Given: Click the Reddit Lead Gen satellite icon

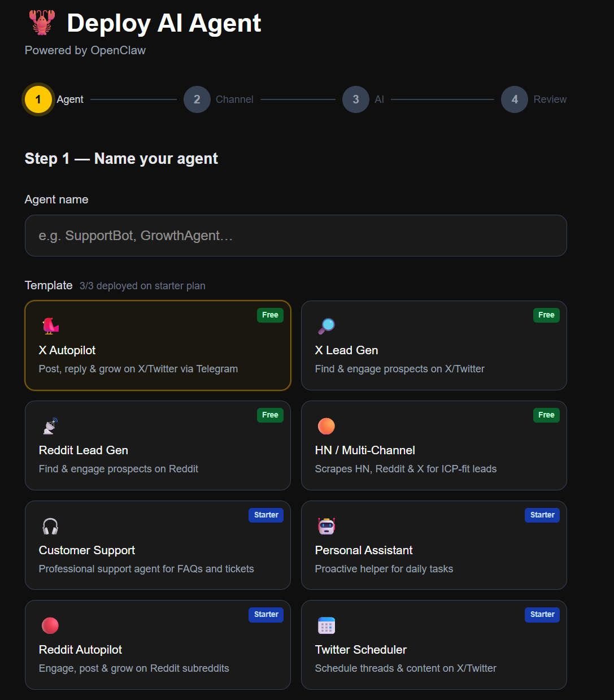Looking at the screenshot, I should tap(50, 426).
